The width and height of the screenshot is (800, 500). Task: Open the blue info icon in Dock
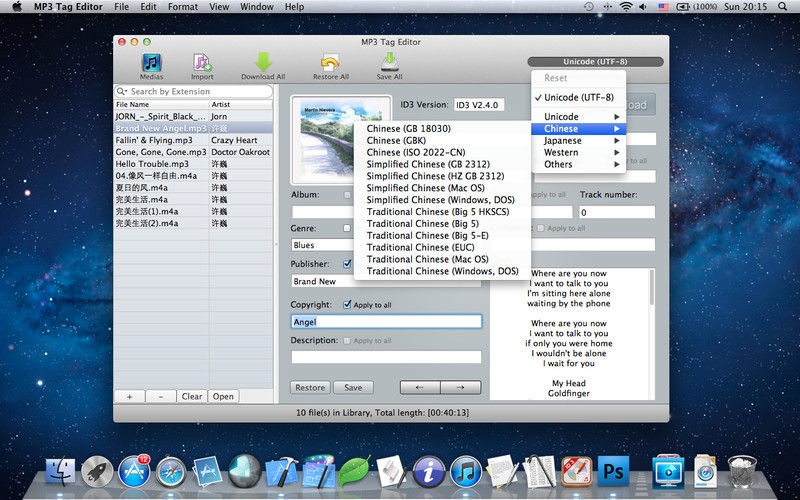click(x=429, y=471)
